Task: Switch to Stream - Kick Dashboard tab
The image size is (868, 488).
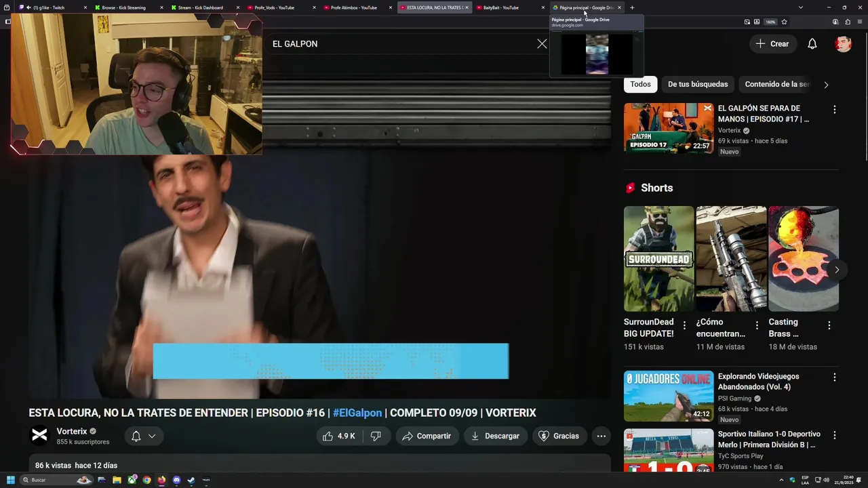Action: 205,7
